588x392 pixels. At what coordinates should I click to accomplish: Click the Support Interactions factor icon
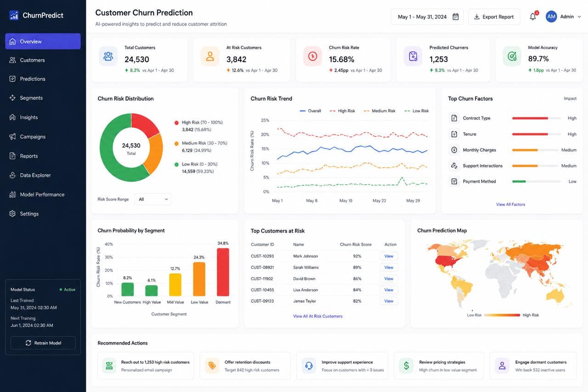454,165
